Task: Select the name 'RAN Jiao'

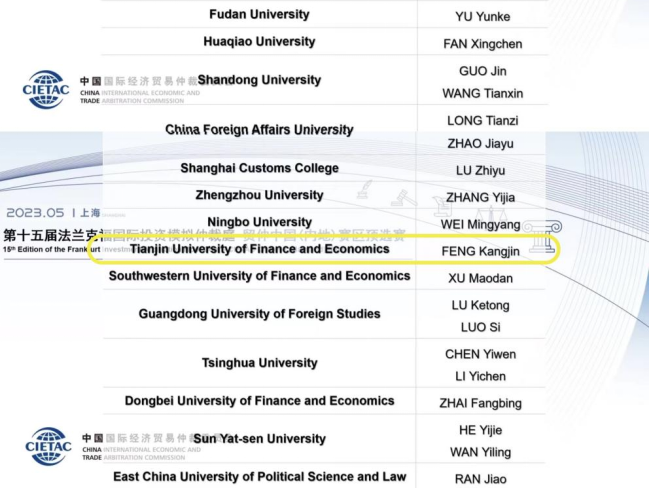Action: click(x=481, y=479)
